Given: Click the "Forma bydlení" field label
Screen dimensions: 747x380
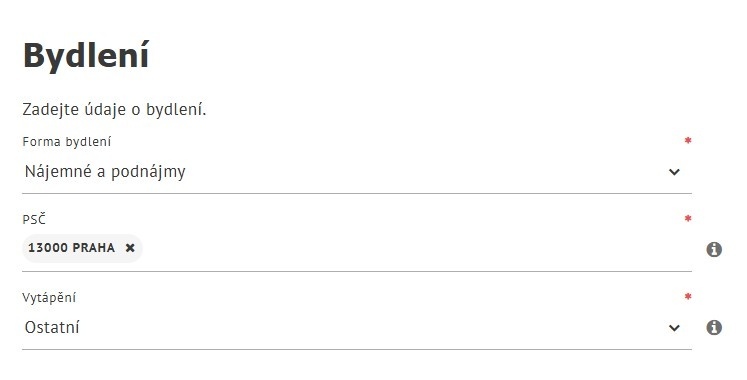Looking at the screenshot, I should click(x=67, y=142).
